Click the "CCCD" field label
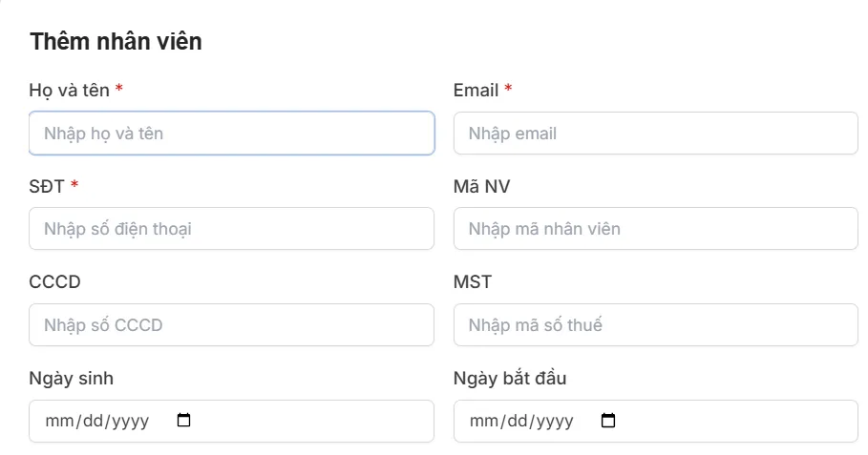This screenshot has height=455, width=868. coord(54,282)
